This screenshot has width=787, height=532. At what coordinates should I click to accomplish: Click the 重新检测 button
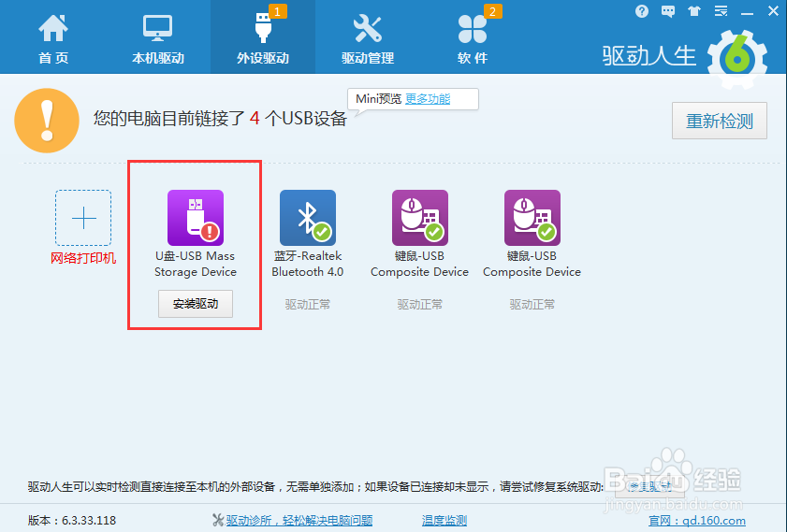point(720,121)
